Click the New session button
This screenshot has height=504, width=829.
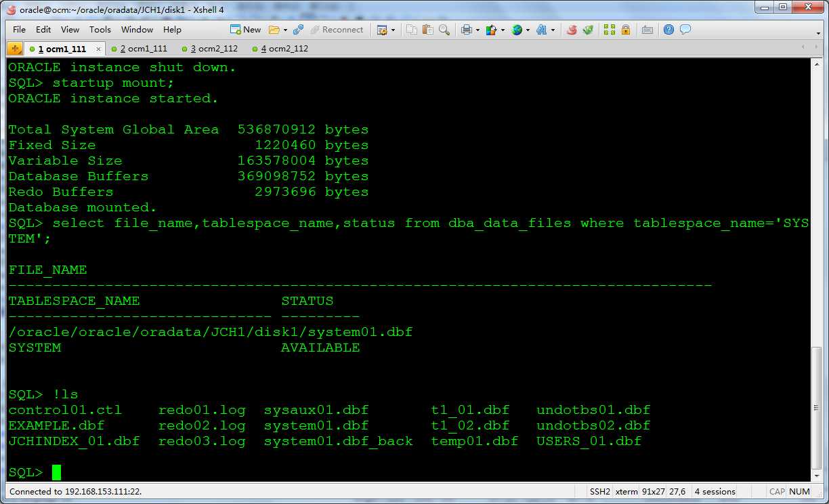click(x=245, y=30)
